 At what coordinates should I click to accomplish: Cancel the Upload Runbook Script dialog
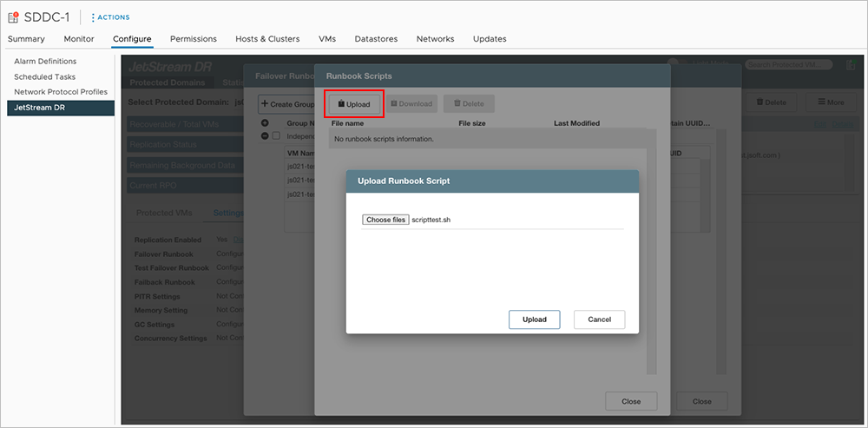pyautogui.click(x=599, y=319)
